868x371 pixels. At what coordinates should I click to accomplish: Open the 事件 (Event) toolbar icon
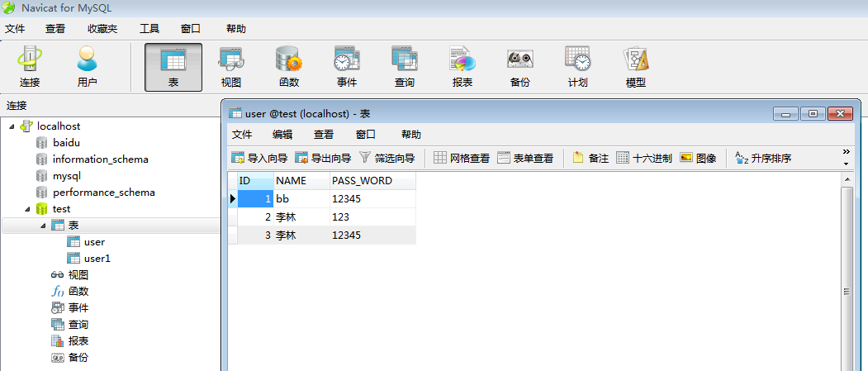(347, 67)
